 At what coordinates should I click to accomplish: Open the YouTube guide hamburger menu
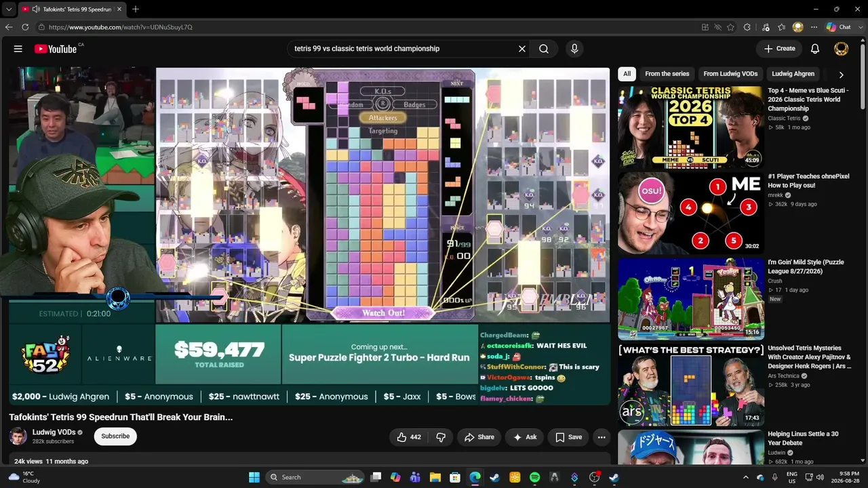click(18, 49)
